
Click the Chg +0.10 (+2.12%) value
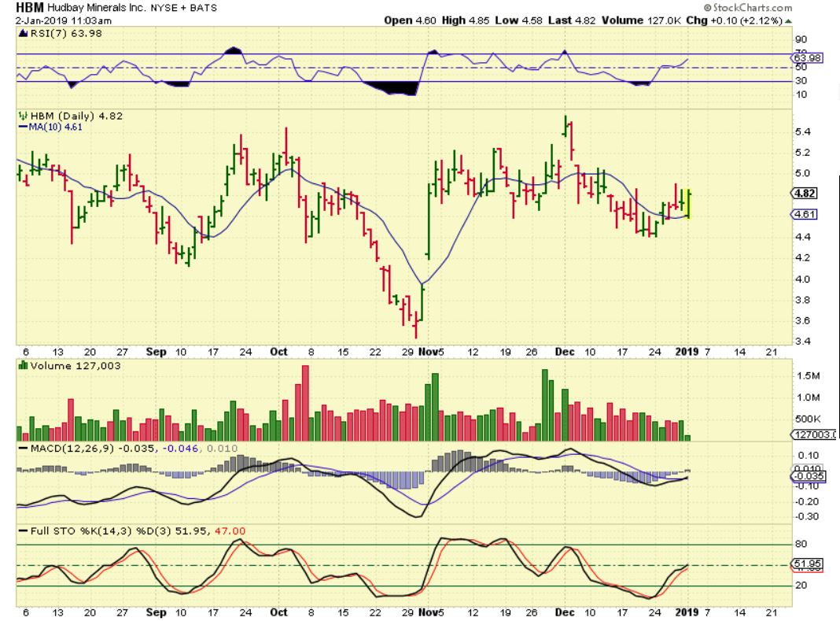(x=735, y=20)
